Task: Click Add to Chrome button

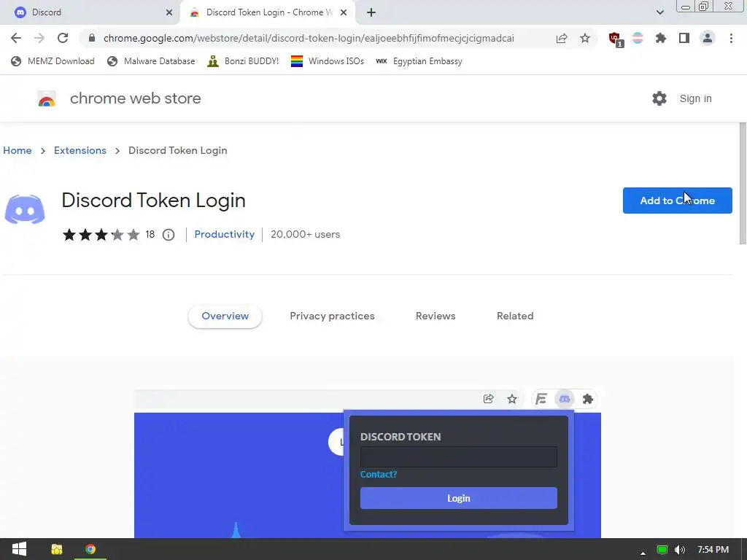Action: coord(677,201)
